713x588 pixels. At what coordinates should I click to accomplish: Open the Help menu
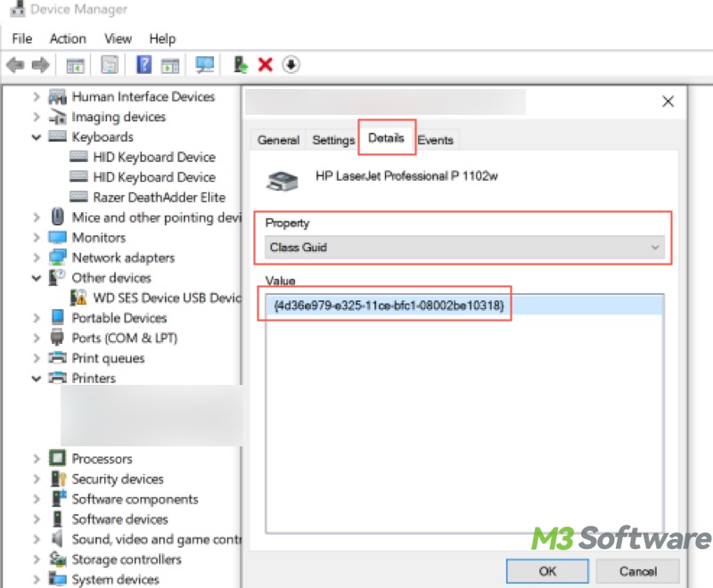[162, 38]
